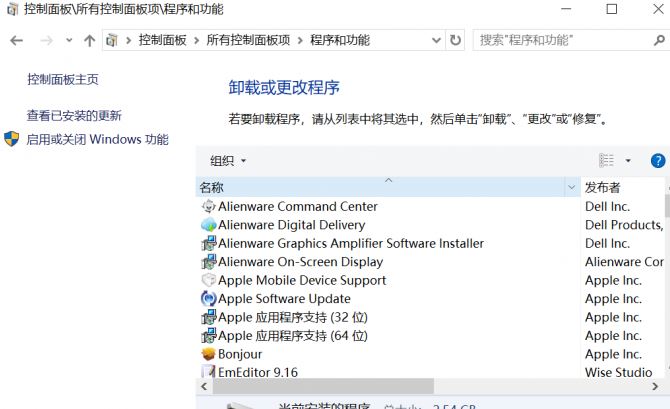Click the Apple Software Update icon
This screenshot has width=670, height=409.
pyautogui.click(x=208, y=299)
